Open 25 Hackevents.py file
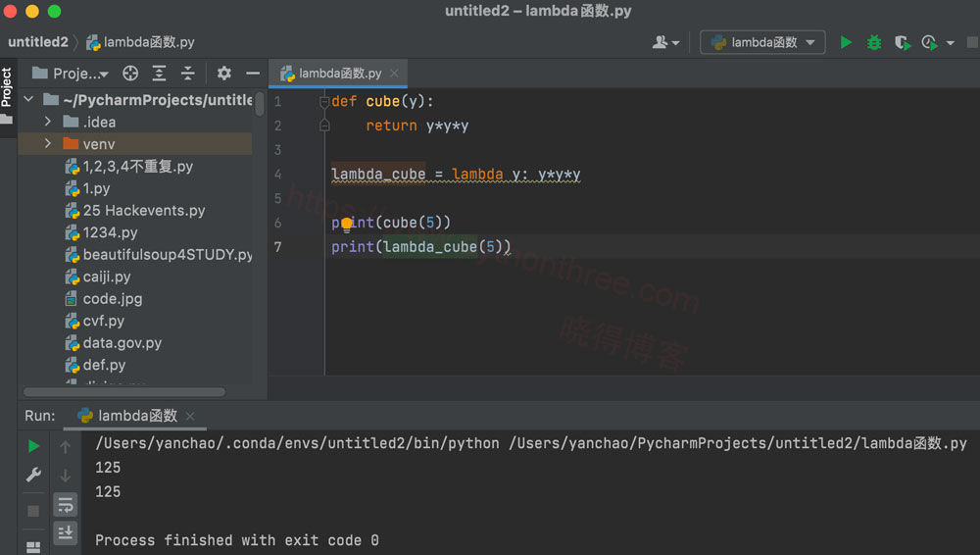The height and width of the screenshot is (555, 980). 135,210
